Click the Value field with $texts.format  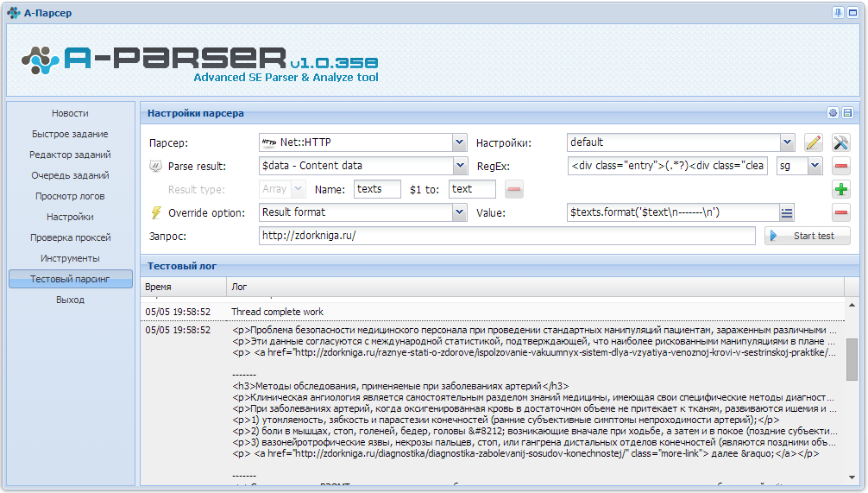(673, 212)
